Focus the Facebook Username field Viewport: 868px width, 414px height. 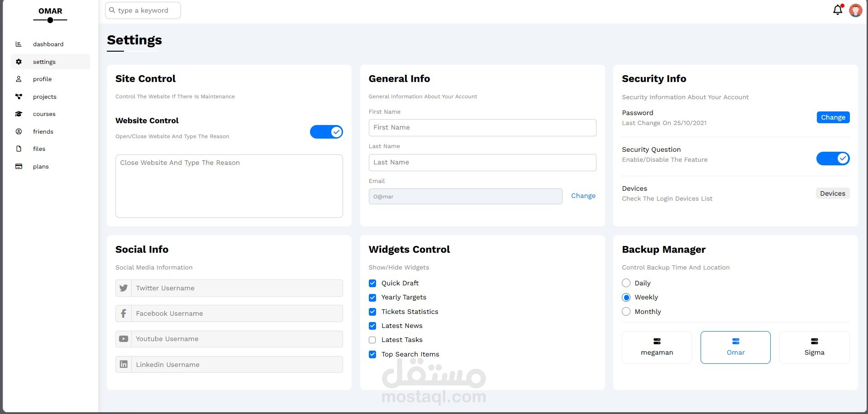[x=237, y=313]
